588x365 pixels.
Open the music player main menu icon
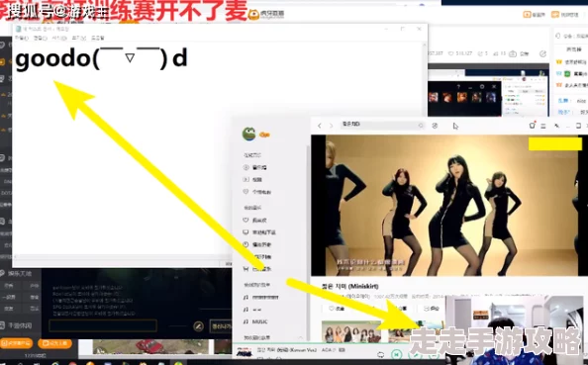(543, 126)
